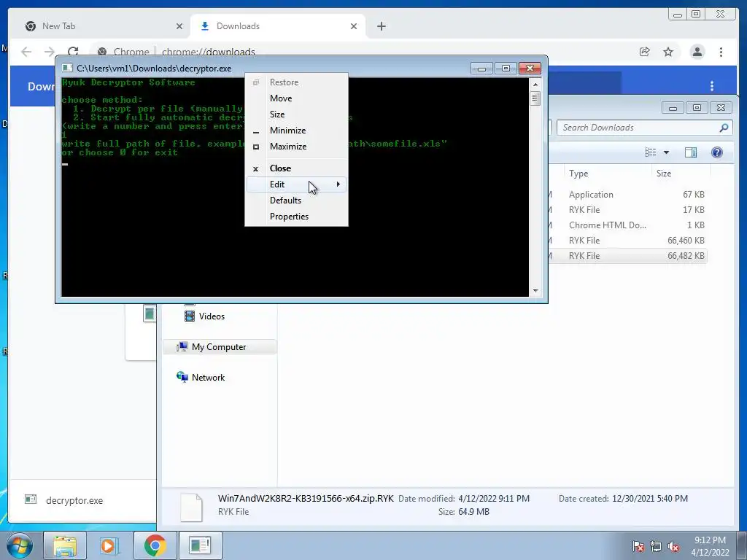Open network status tray icon
Viewport: 747px width, 560px height.
(x=656, y=546)
